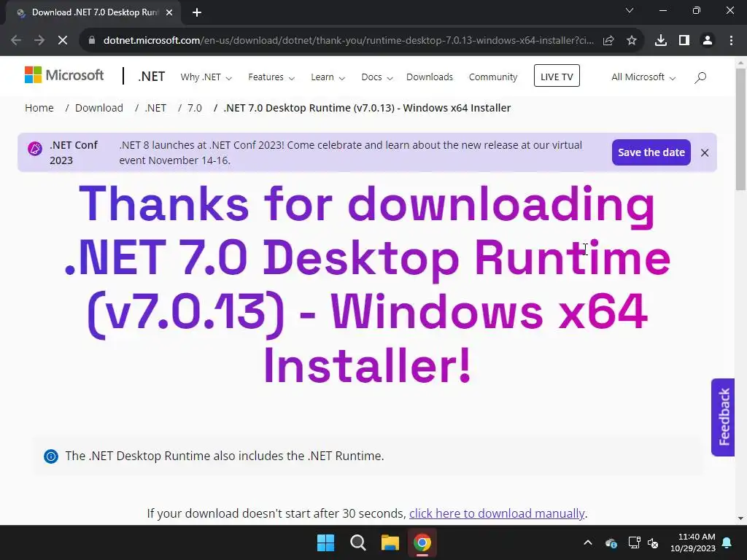Open OneDrive tray icon

611,542
